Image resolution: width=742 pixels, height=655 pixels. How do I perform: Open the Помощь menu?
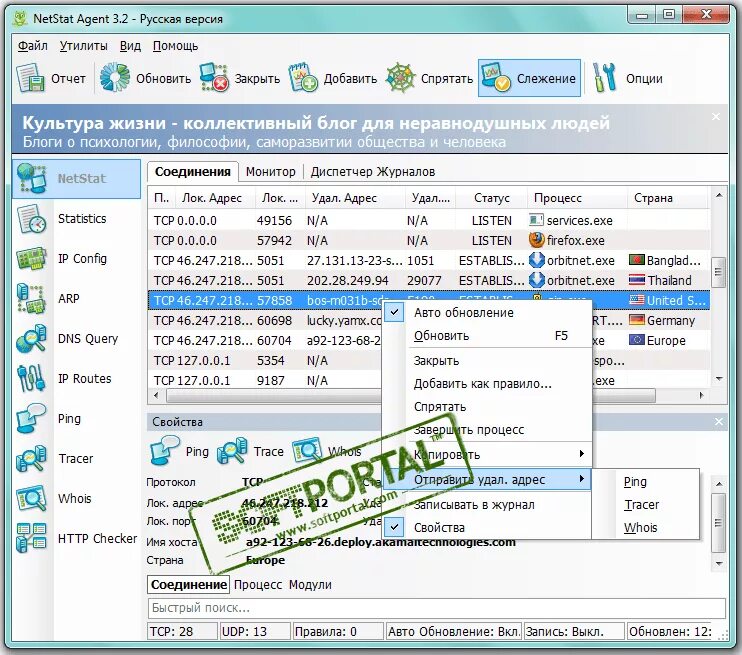[175, 46]
